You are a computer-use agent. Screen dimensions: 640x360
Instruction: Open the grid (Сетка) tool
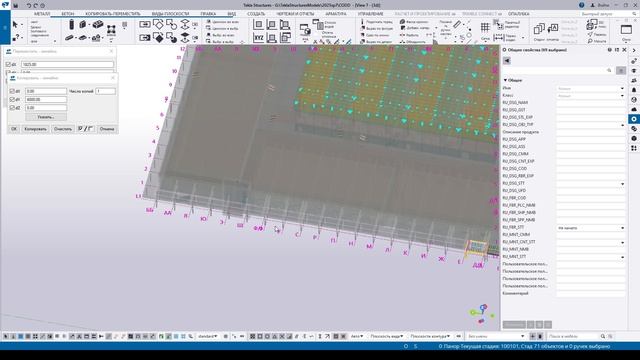485,30
